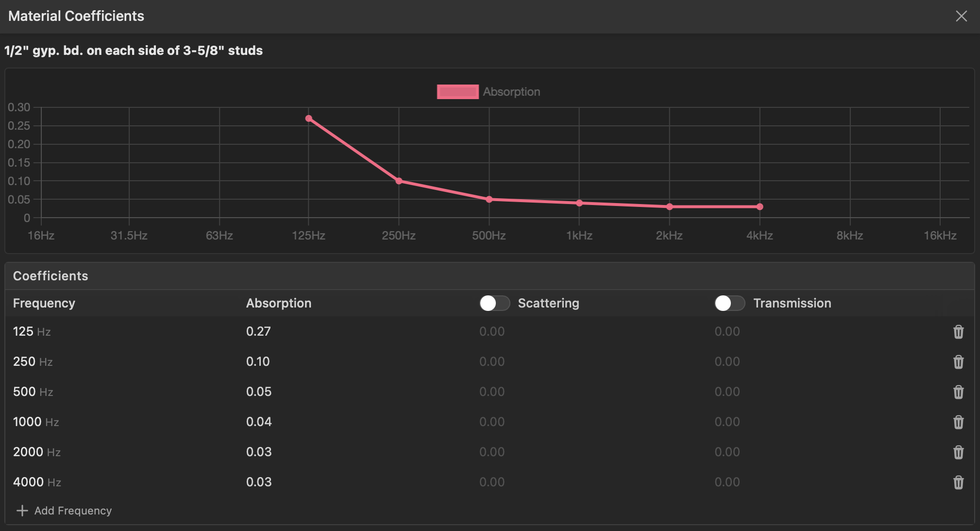Turn on the Transmission toggle

pos(729,303)
